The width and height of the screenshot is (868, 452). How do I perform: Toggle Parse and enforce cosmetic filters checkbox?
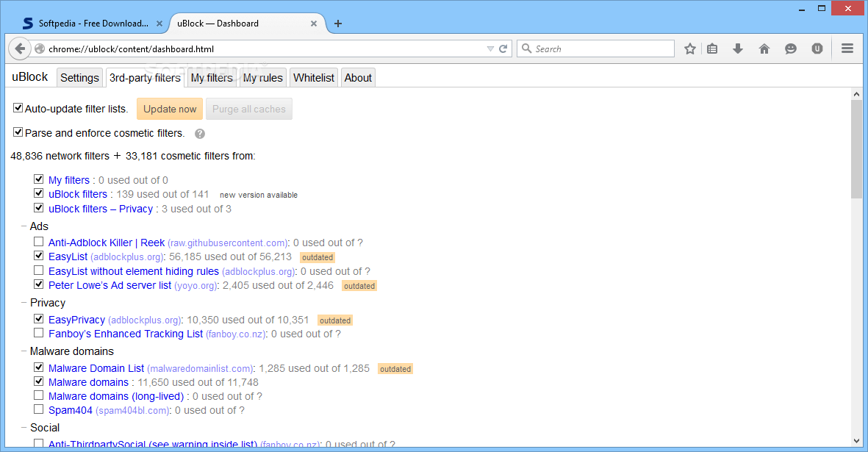(18, 132)
